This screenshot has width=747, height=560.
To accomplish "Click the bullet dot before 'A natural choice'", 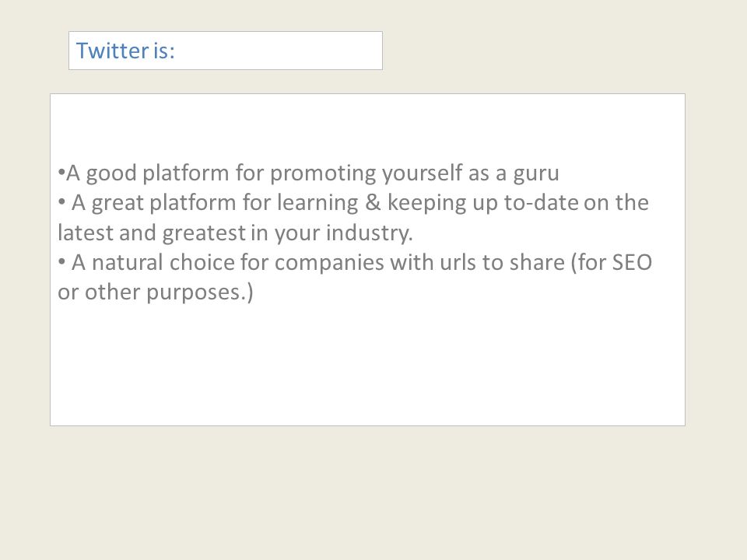I will click(61, 261).
